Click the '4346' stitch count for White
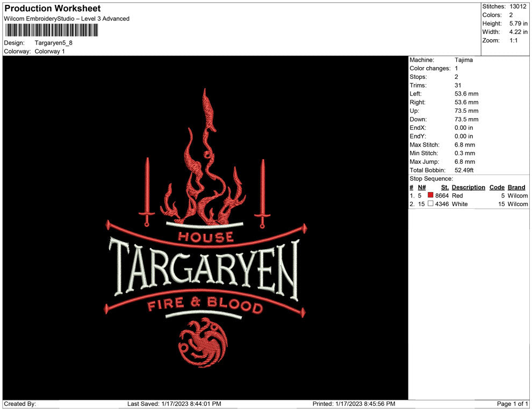Viewport: 532px width, 409px height. click(x=442, y=204)
